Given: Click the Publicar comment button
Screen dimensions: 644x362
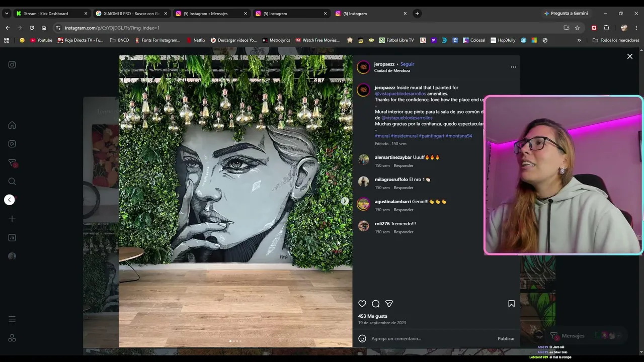Looking at the screenshot, I should point(506,338).
